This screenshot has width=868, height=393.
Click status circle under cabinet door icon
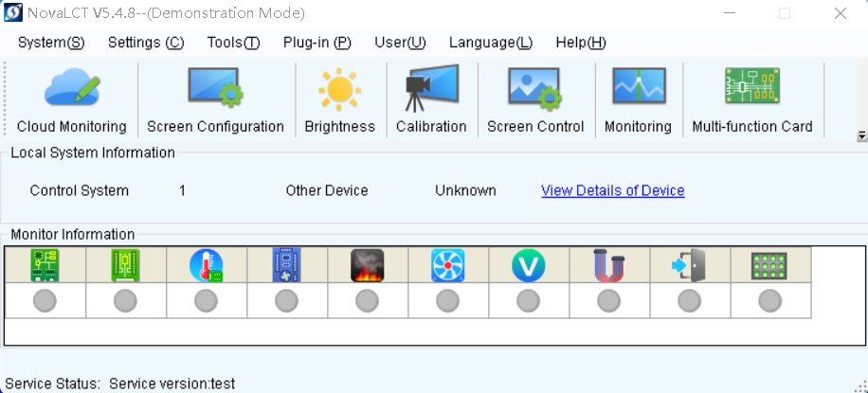[x=689, y=301]
